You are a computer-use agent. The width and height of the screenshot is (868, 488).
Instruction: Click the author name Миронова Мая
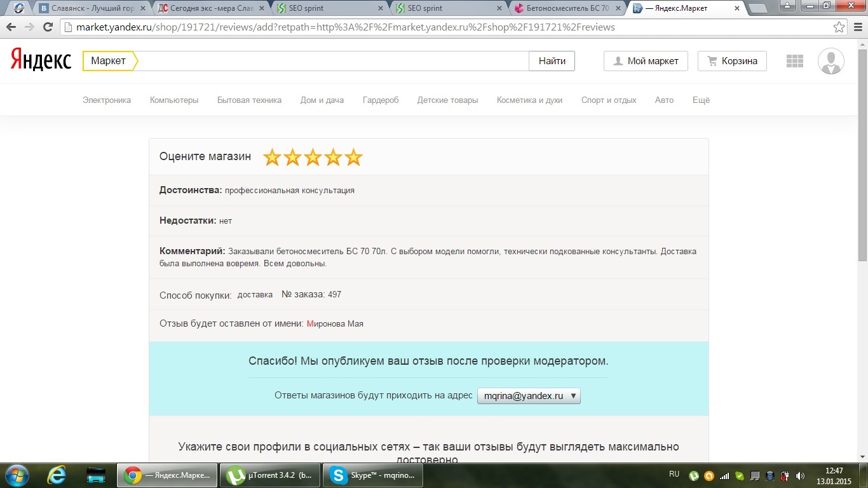[x=335, y=323]
